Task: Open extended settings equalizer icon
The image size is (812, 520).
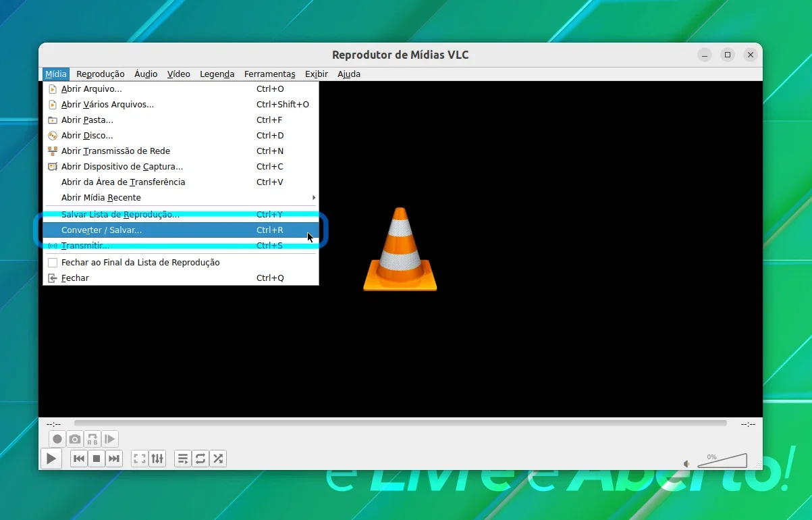Action: point(157,459)
